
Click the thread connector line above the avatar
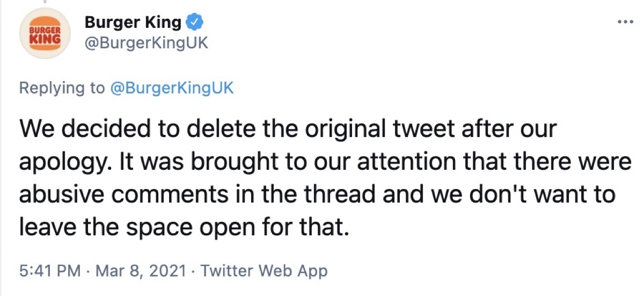[x=46, y=2]
